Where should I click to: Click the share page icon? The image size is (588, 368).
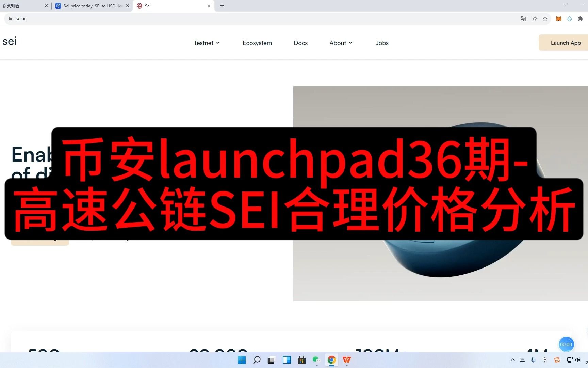[x=534, y=19]
